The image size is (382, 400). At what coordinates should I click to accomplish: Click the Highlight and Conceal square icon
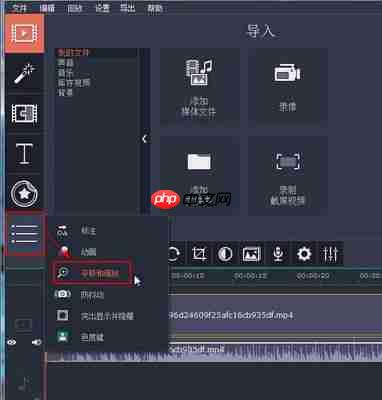pyautogui.click(x=63, y=315)
